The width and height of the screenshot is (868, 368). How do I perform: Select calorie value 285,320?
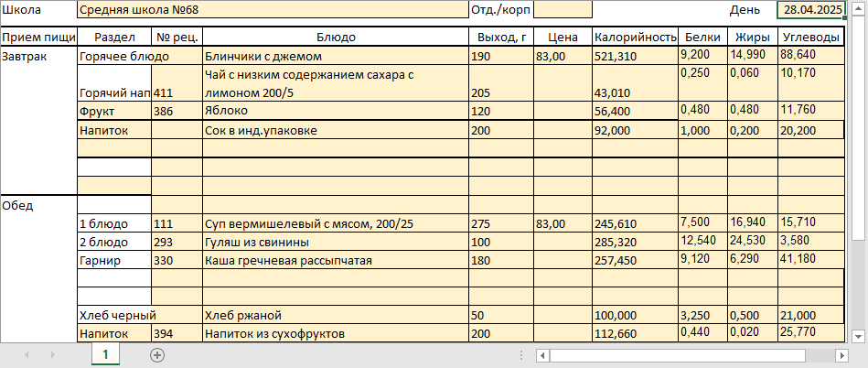[x=636, y=243]
